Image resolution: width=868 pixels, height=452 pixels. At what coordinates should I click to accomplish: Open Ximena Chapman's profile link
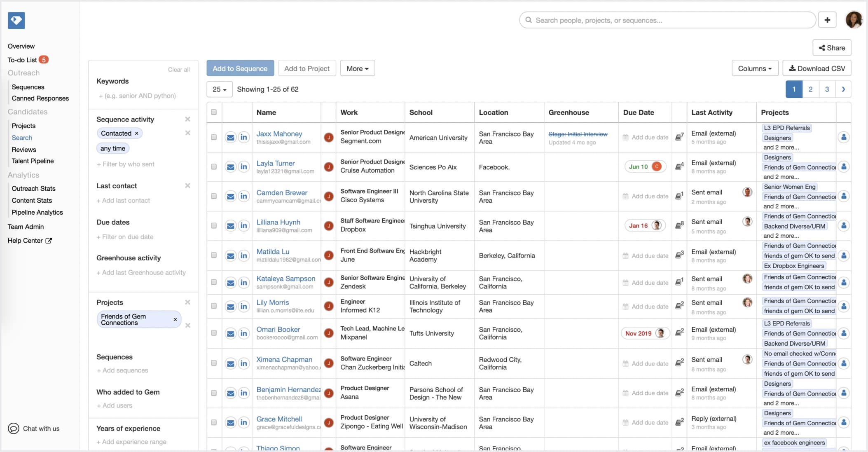click(284, 359)
